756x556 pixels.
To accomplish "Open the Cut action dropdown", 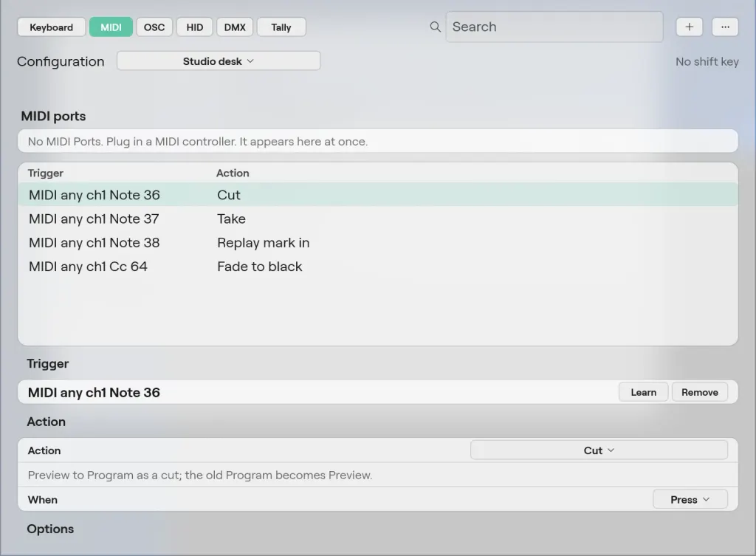I will [599, 450].
